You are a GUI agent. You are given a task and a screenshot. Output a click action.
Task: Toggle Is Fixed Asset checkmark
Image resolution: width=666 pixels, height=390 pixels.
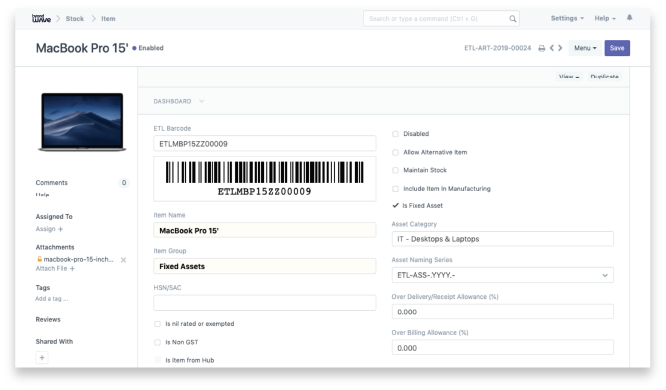(x=395, y=205)
